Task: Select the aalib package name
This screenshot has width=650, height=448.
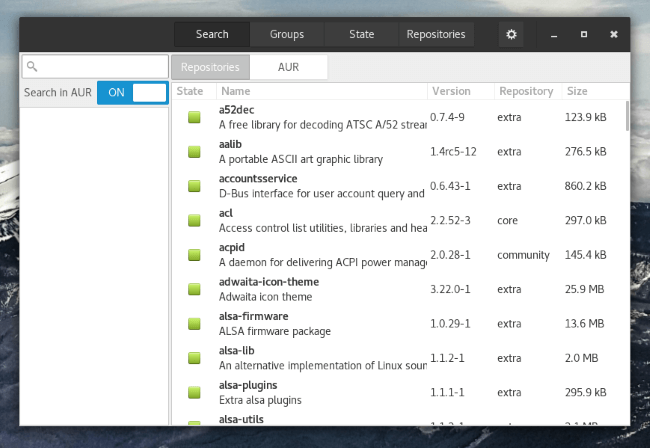Action: (x=230, y=144)
